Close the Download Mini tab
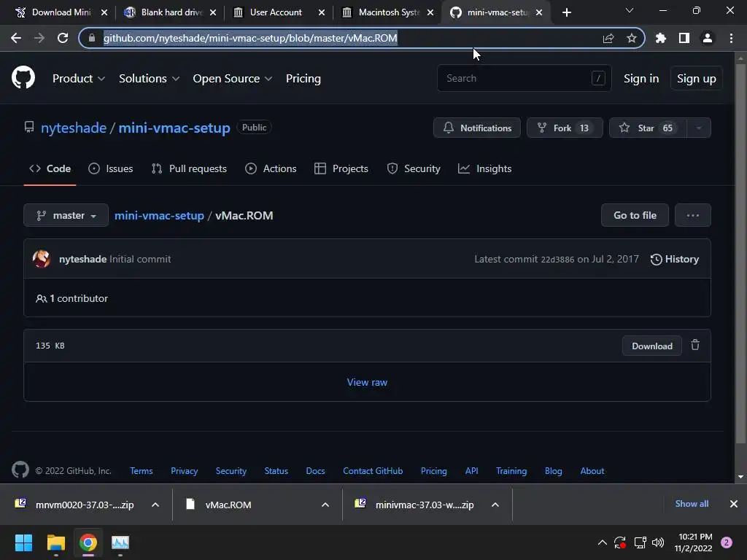This screenshot has height=560, width=747. click(x=104, y=12)
